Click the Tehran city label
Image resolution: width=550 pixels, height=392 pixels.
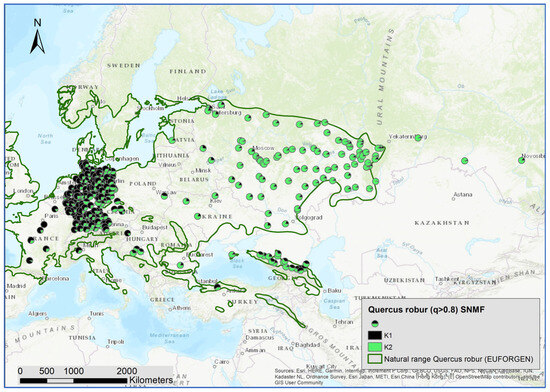click(x=344, y=322)
